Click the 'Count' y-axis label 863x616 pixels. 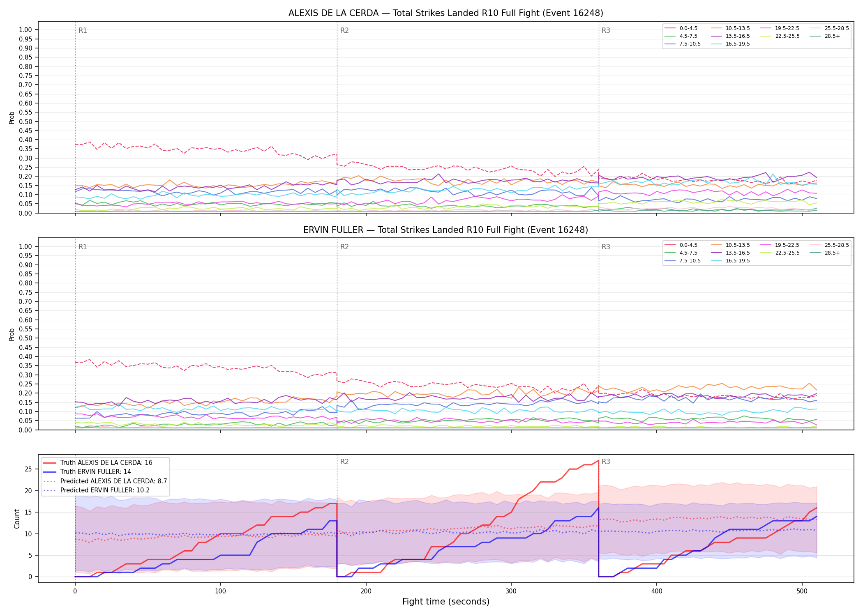17,519
